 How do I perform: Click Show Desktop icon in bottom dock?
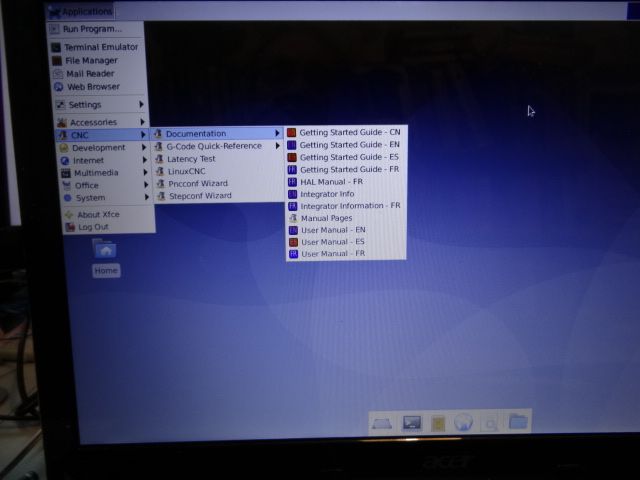pyautogui.click(x=382, y=423)
